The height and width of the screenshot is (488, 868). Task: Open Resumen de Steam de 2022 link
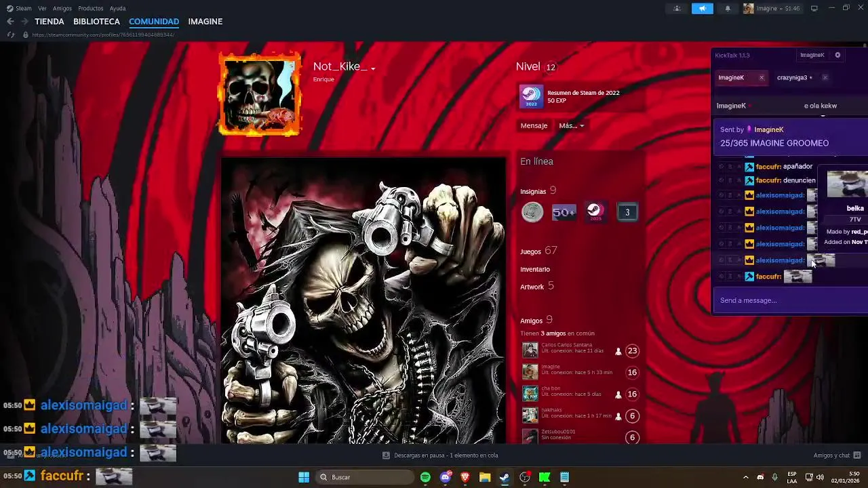[583, 93]
